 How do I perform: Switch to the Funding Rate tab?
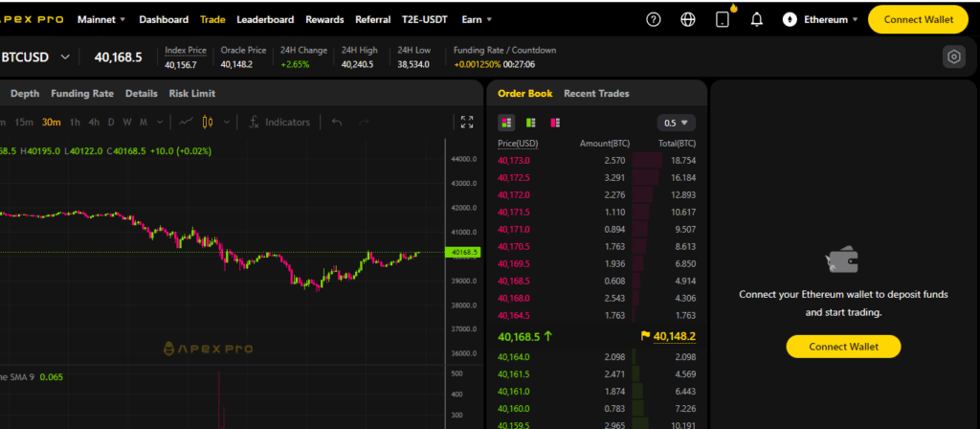tap(82, 93)
